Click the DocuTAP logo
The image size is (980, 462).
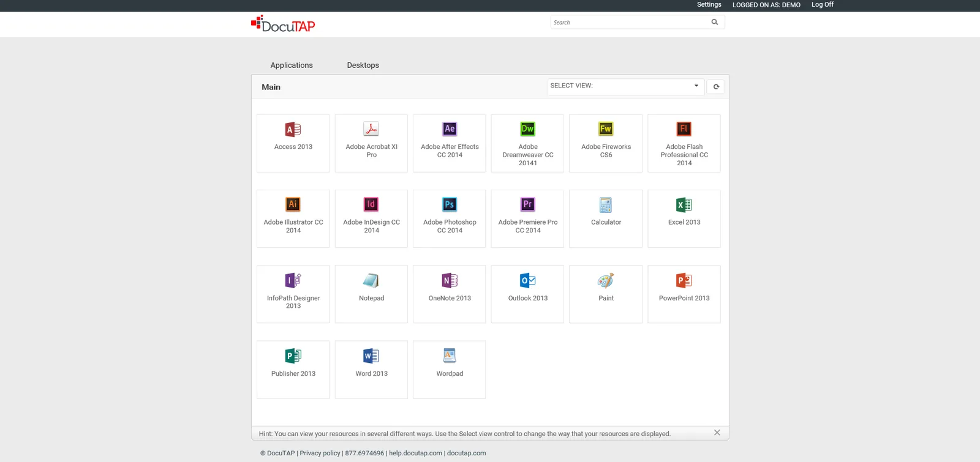(x=283, y=24)
